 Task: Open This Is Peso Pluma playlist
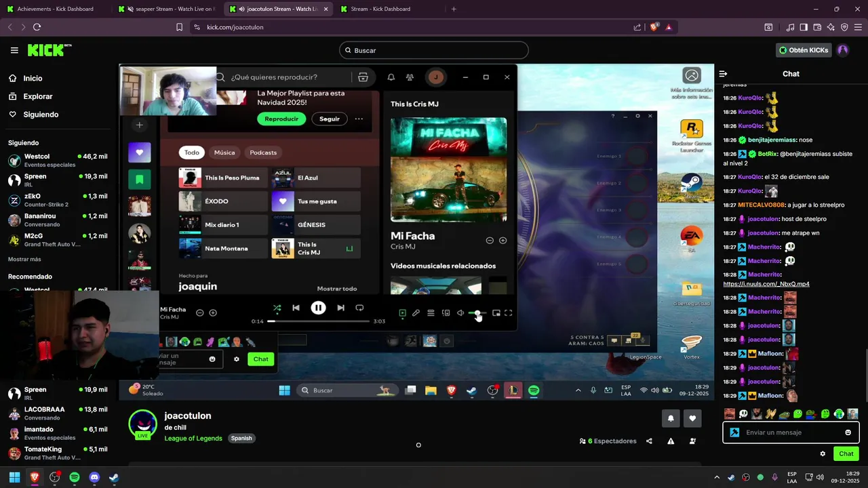tap(223, 178)
